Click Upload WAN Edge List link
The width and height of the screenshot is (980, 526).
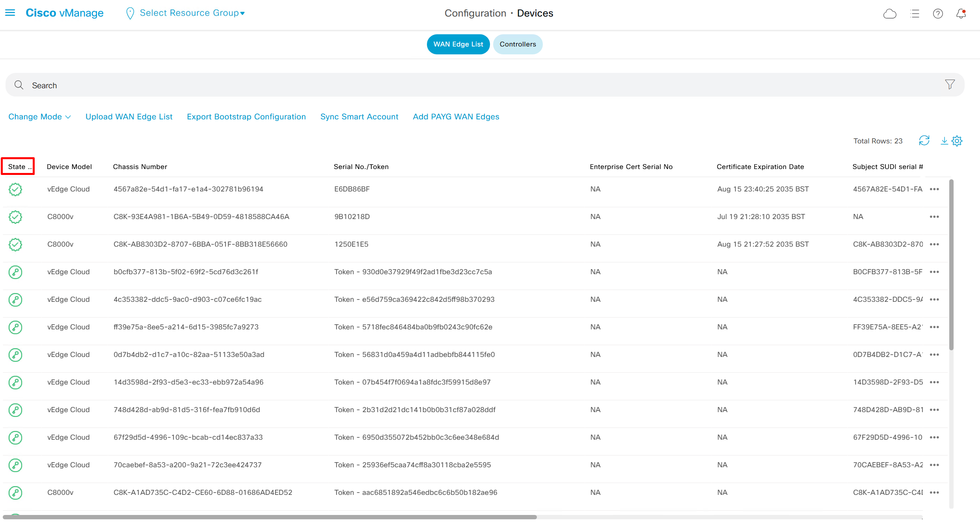[x=129, y=117]
